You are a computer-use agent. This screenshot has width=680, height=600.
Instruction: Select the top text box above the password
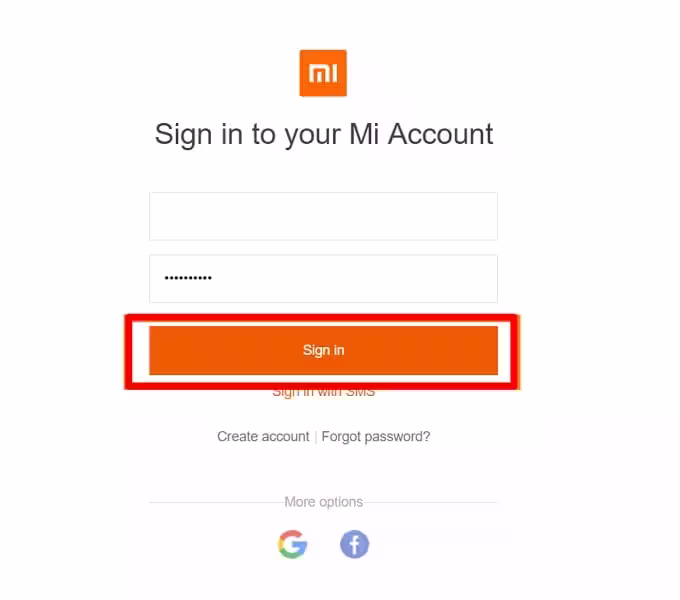[324, 216]
